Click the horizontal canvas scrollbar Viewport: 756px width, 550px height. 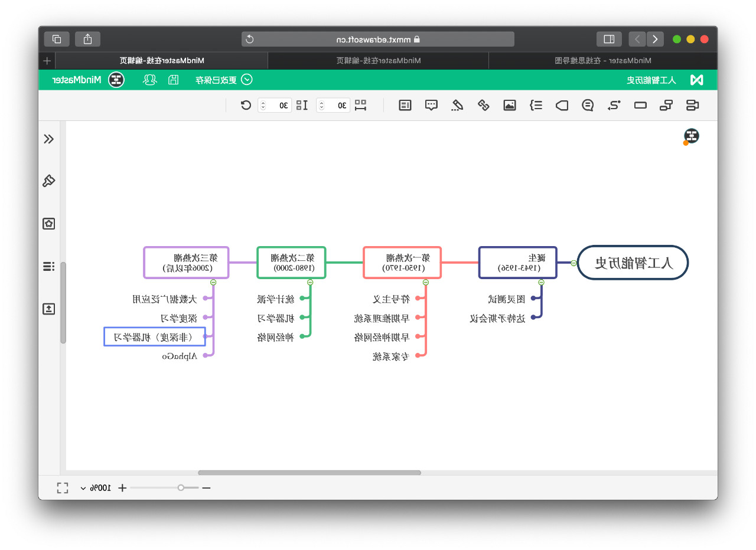coord(309,473)
